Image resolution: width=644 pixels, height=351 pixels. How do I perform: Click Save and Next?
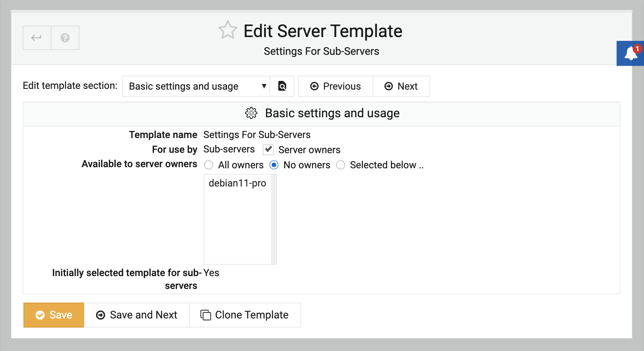(x=137, y=315)
